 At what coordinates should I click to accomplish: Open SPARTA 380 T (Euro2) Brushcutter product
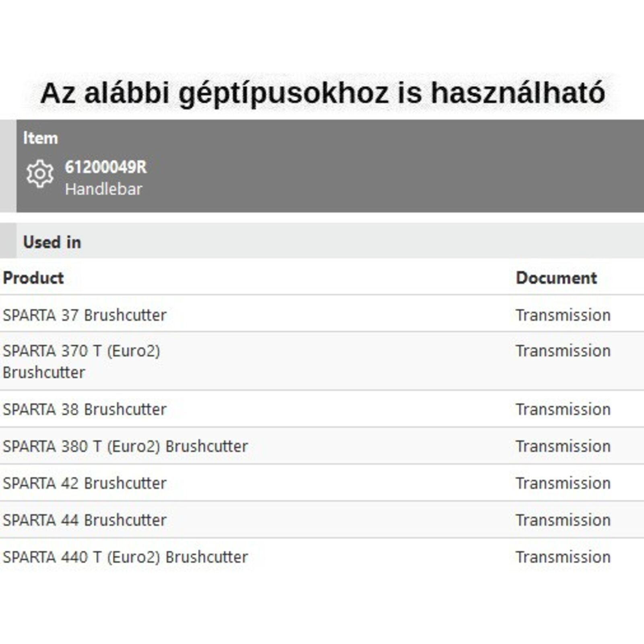125,446
